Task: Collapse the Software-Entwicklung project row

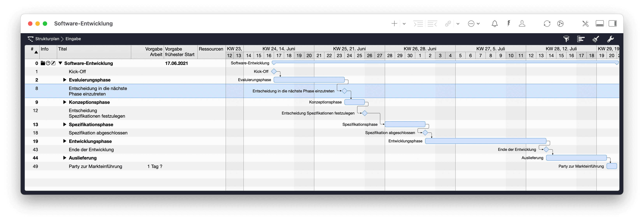Action: [60, 63]
